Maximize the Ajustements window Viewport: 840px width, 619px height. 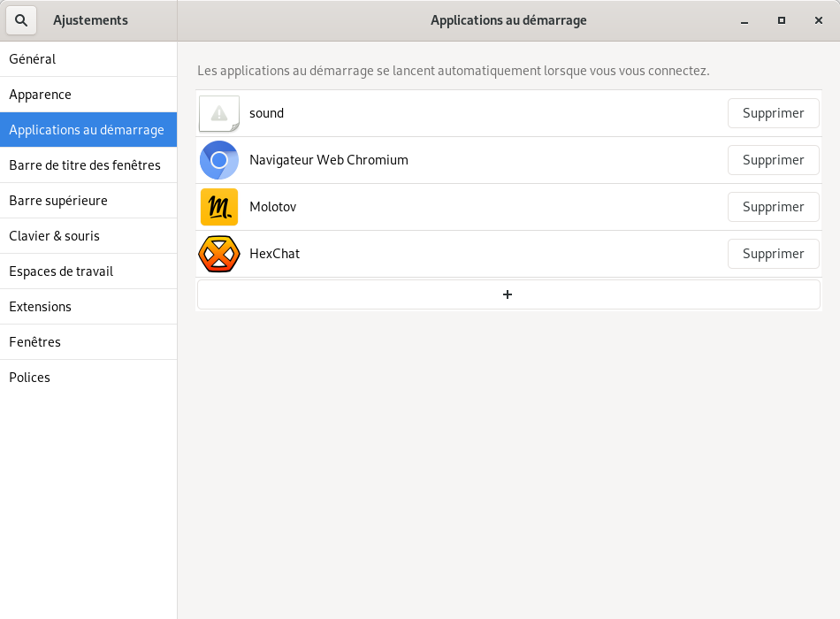[782, 20]
